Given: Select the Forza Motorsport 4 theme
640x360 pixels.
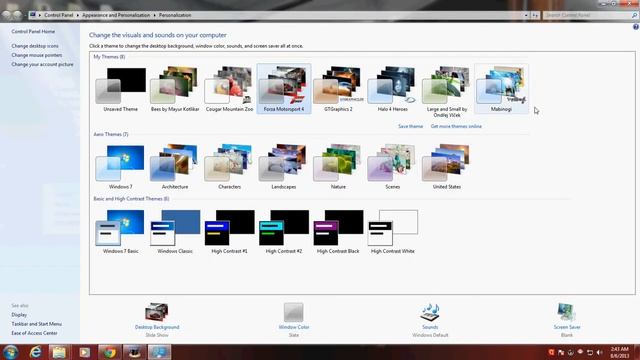Looking at the screenshot, I should point(284,89).
